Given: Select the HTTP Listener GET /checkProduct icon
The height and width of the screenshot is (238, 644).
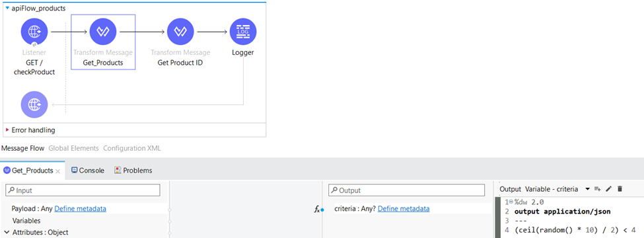Looking at the screenshot, I should (x=34, y=32).
